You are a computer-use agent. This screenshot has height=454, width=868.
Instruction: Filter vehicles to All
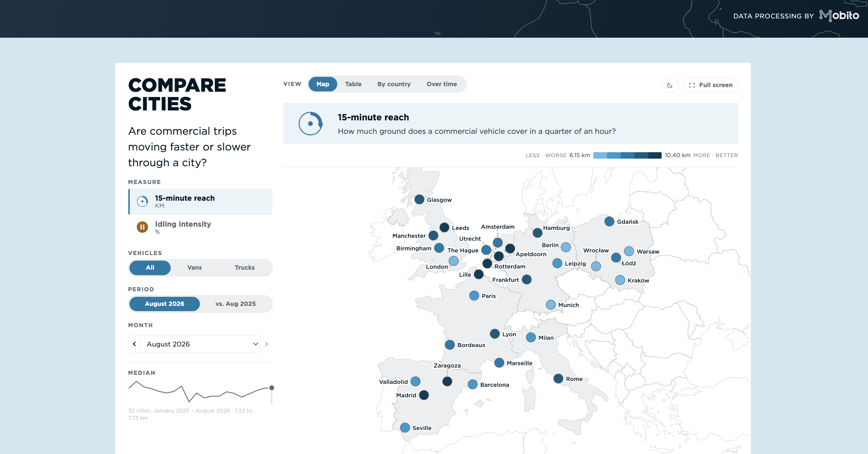tap(150, 268)
